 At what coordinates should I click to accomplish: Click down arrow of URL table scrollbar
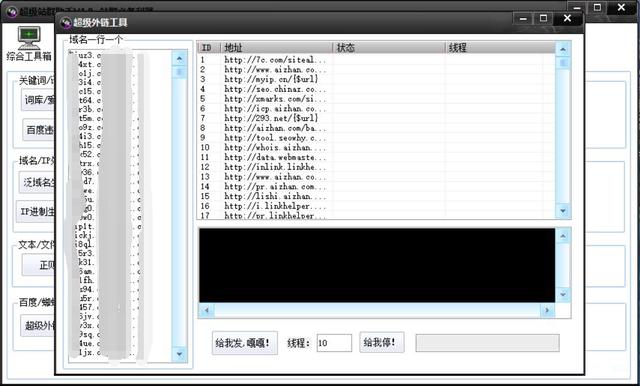(x=563, y=211)
